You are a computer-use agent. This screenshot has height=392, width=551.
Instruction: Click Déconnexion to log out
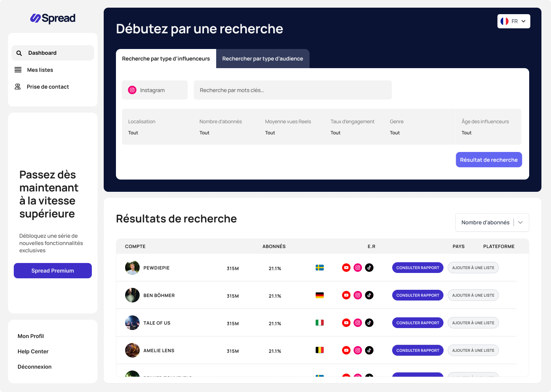pos(34,367)
